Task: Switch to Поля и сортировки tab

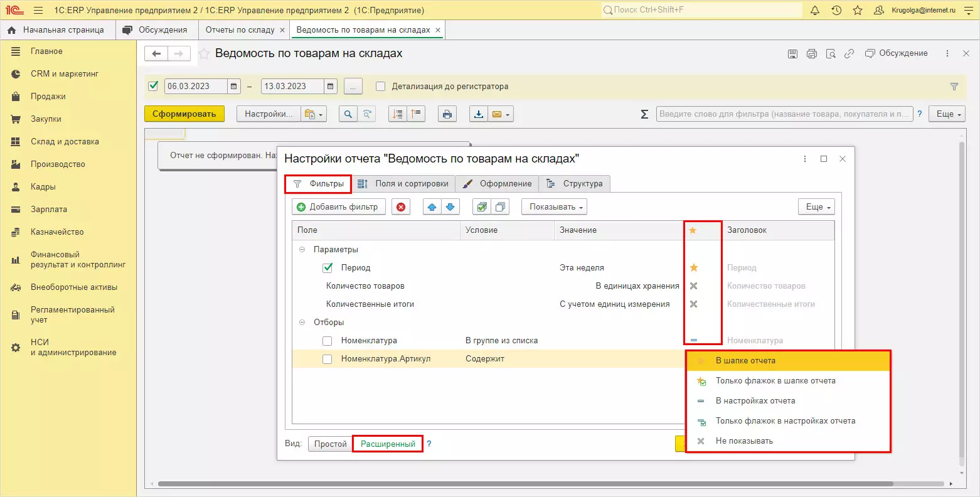Action: 403,184
